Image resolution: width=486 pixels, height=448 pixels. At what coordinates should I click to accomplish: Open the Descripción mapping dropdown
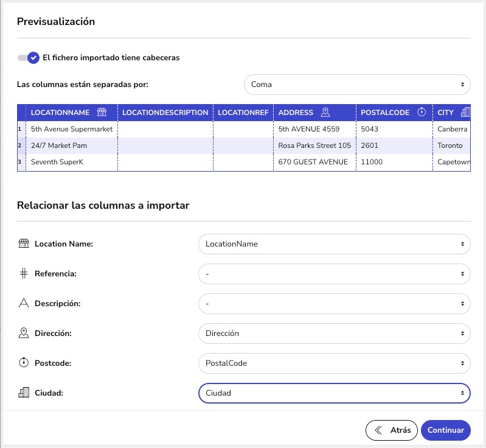[335, 303]
